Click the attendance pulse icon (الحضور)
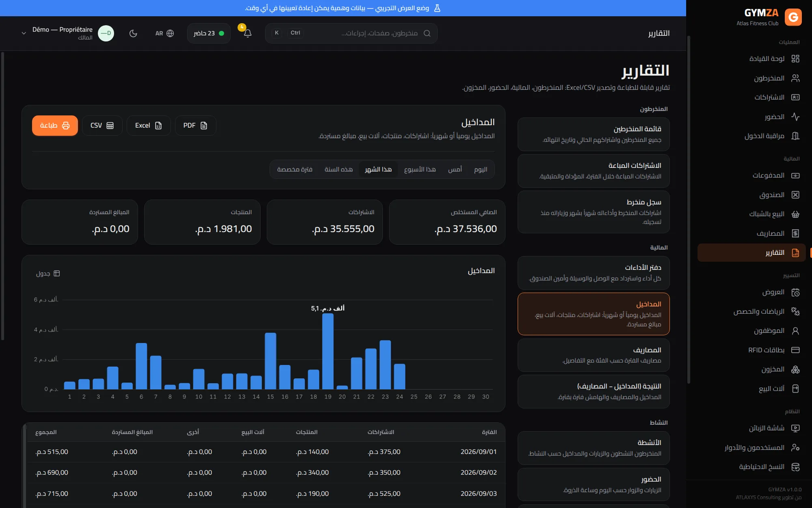This screenshot has width=812, height=508. click(x=795, y=117)
